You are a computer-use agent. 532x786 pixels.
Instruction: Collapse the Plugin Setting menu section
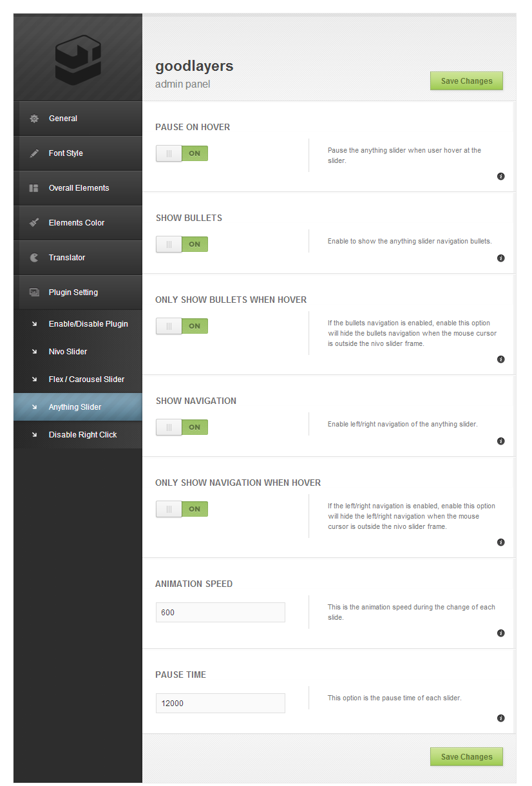[x=73, y=292]
